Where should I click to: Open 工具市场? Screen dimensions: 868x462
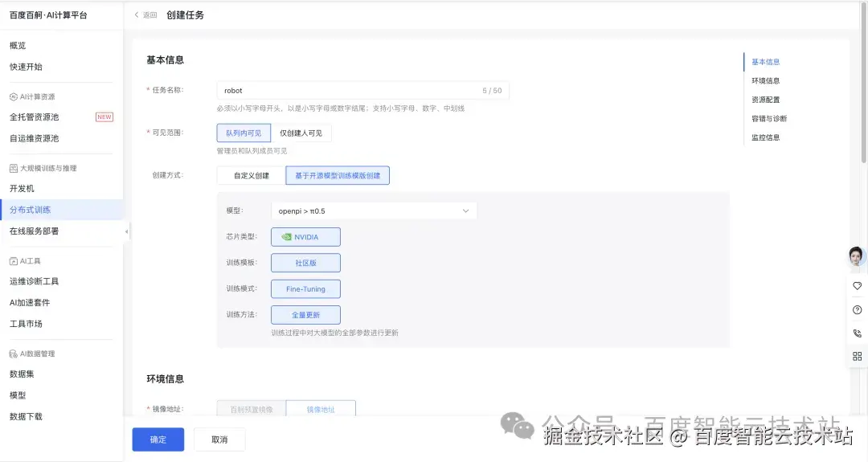coord(26,324)
